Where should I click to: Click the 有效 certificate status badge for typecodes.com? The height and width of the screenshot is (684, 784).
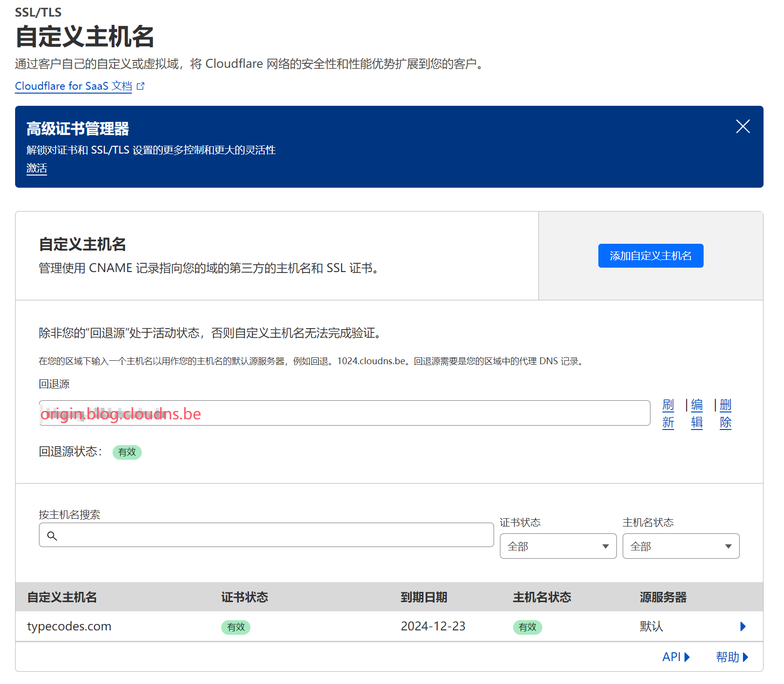pyautogui.click(x=236, y=627)
